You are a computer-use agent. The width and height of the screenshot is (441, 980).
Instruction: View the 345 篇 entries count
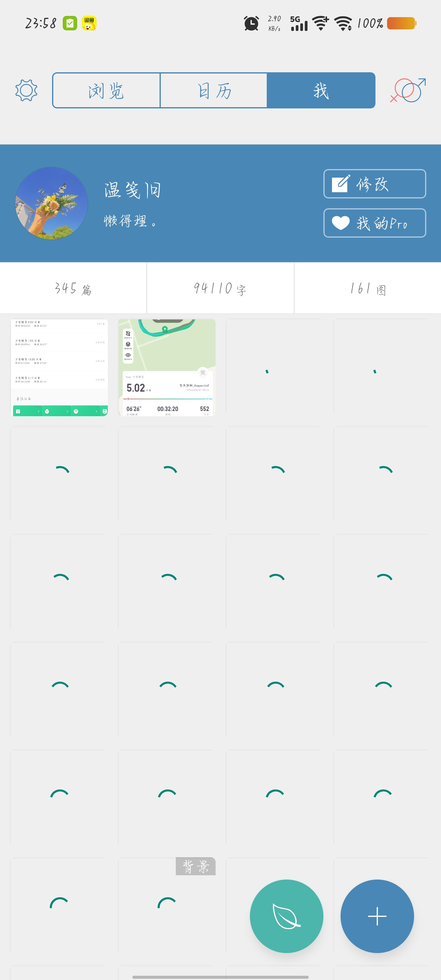coord(73,288)
